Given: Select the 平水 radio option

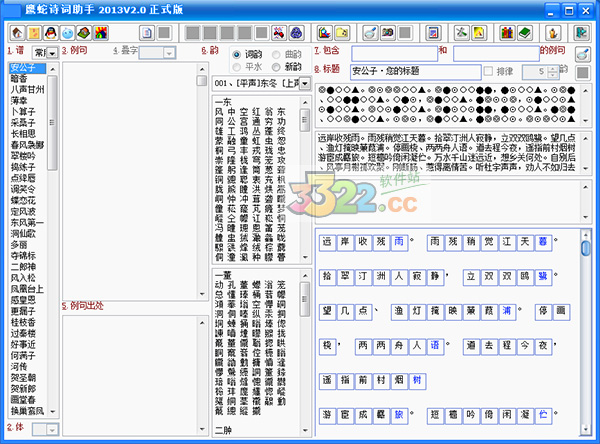Looking at the screenshot, I should (x=237, y=67).
